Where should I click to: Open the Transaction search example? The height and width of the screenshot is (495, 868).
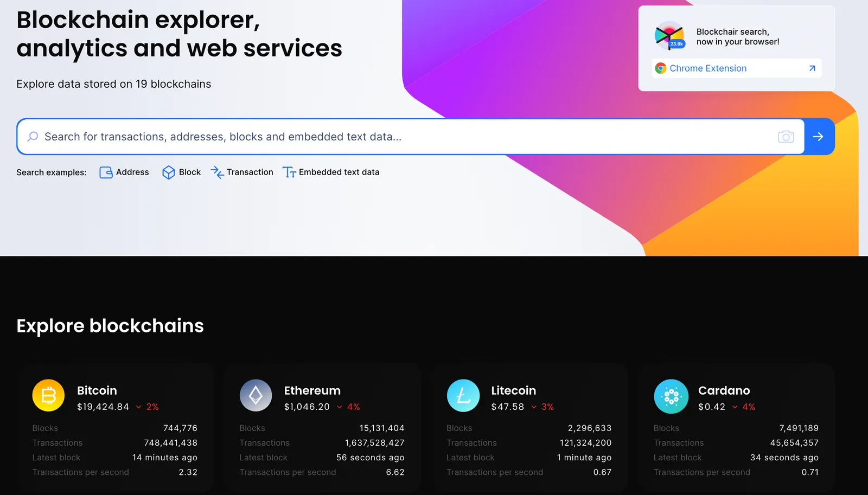click(x=250, y=172)
